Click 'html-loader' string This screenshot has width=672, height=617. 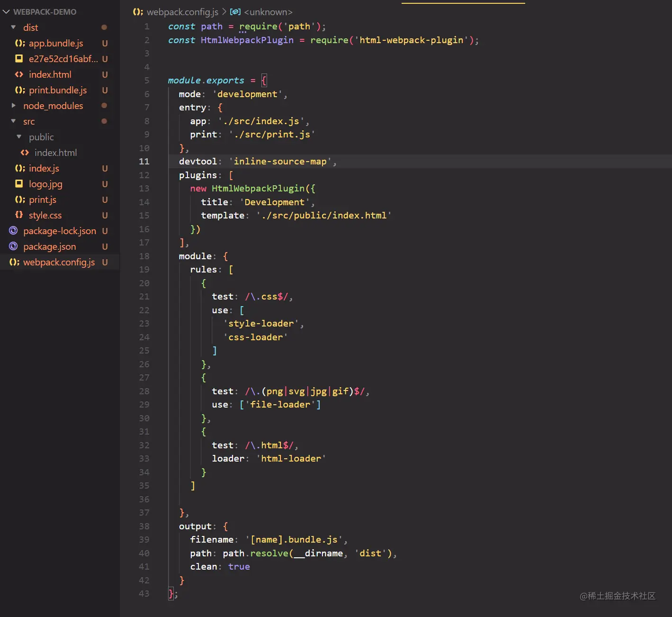[291, 459]
